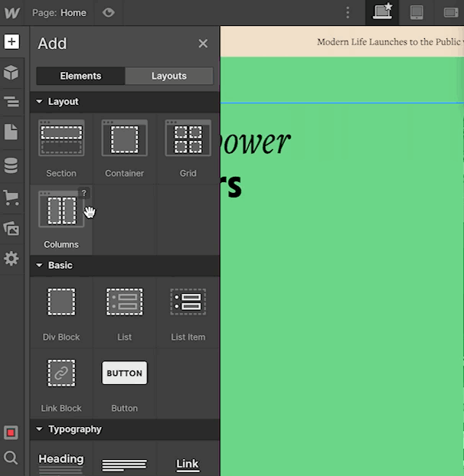Open the CMS Collections database icon
This screenshot has width=464, height=476.
11,165
